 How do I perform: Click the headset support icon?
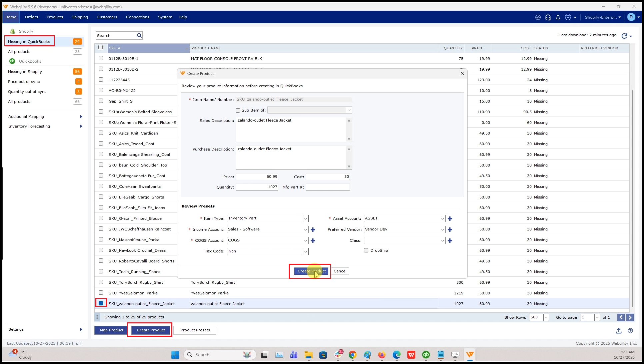click(x=548, y=17)
